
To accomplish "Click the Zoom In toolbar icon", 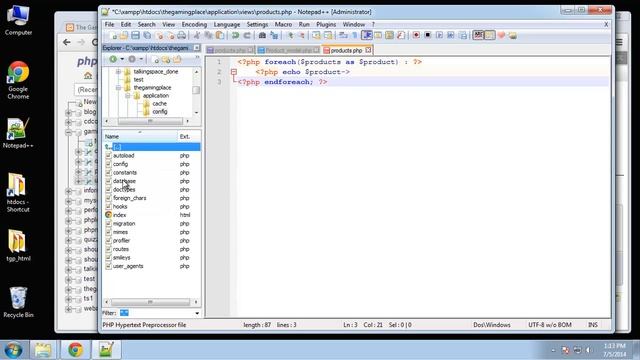I will [290, 36].
